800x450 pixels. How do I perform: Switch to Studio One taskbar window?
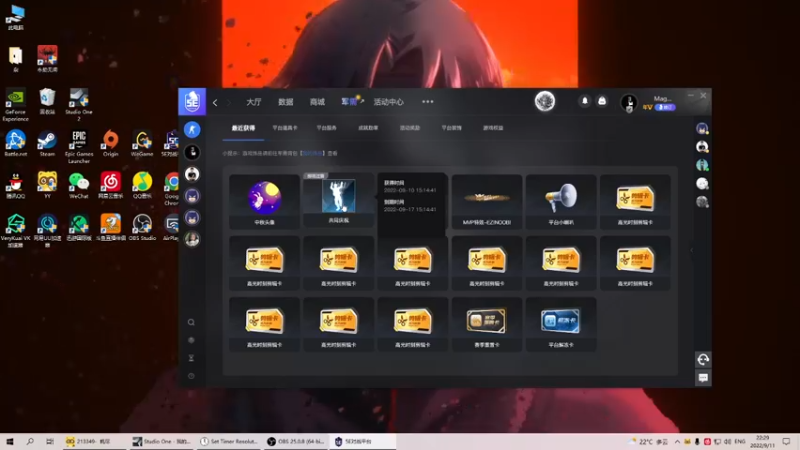tap(161, 441)
